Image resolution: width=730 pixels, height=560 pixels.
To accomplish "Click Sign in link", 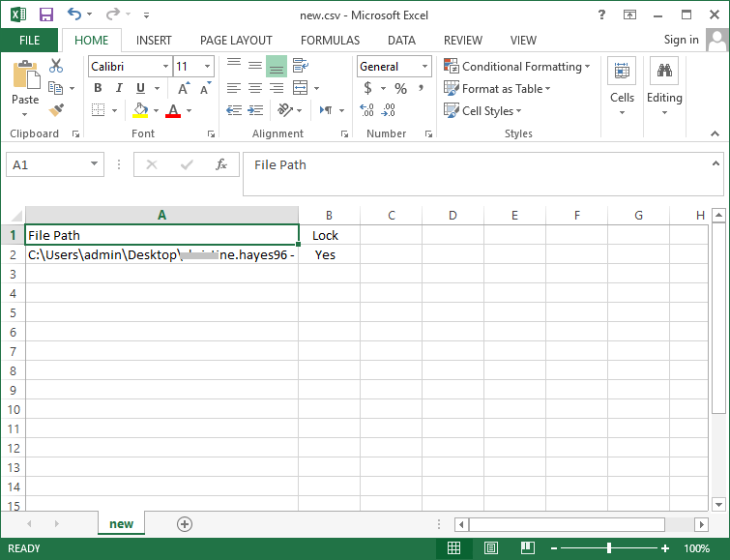I will point(681,40).
